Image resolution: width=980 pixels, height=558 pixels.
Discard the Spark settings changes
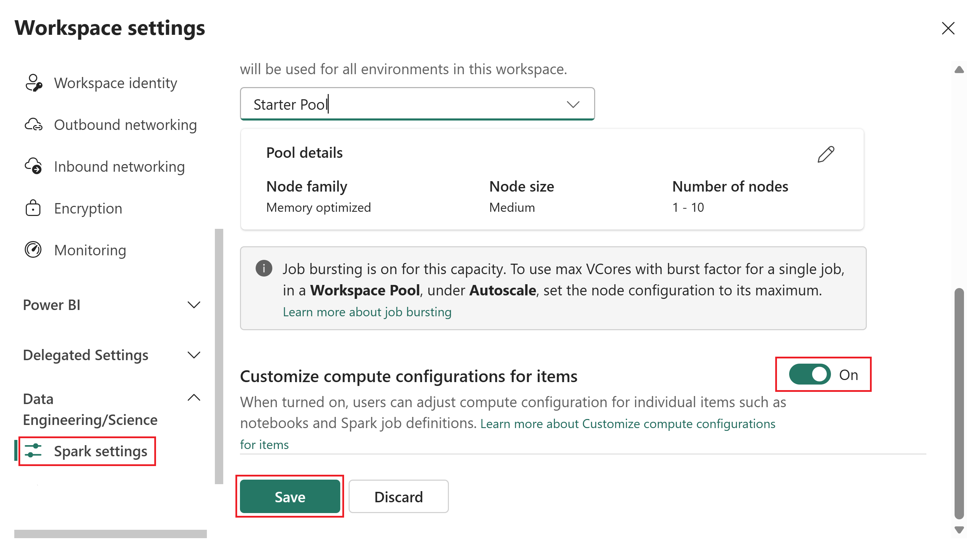[x=398, y=497]
